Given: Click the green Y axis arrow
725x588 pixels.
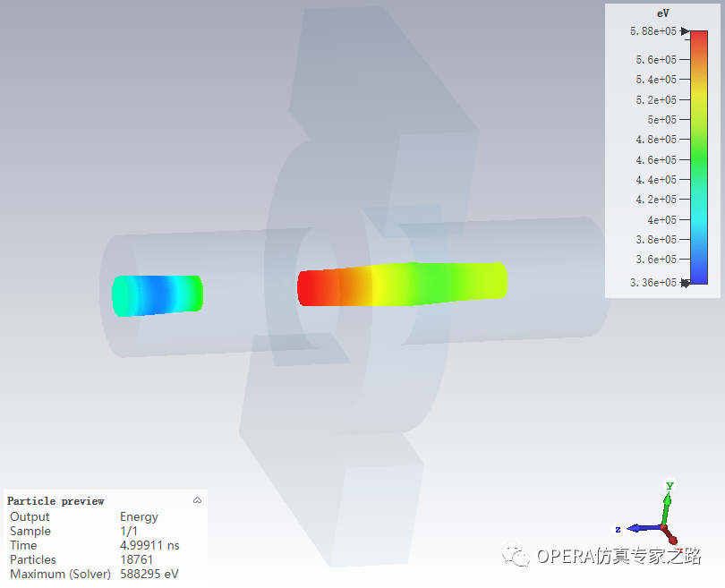Looking at the screenshot, I should [x=666, y=507].
